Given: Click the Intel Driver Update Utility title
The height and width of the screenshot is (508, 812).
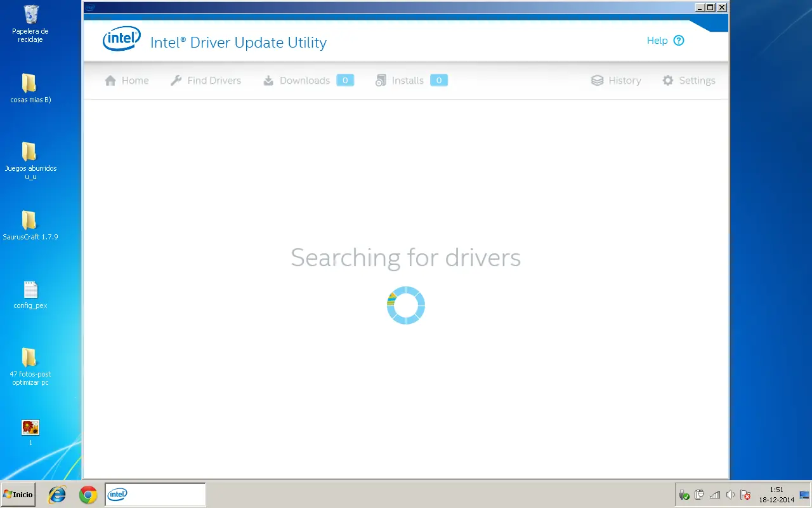Looking at the screenshot, I should [239, 43].
